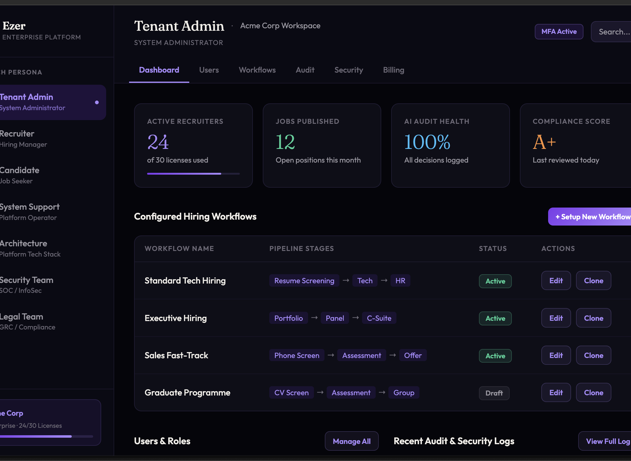Viewport: 631px width, 461px height.
Task: Click the HR stage tag
Action: coord(400,281)
